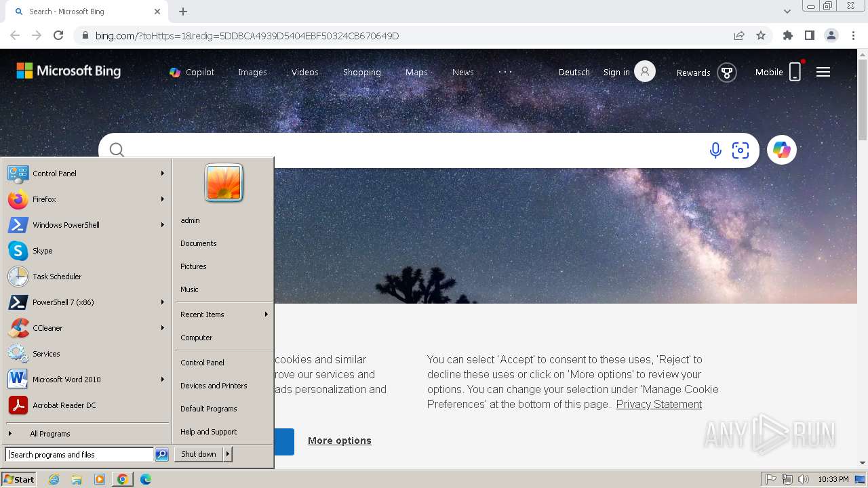Open Chrome extensions puzzle icon
The width and height of the screenshot is (868, 488).
(787, 35)
